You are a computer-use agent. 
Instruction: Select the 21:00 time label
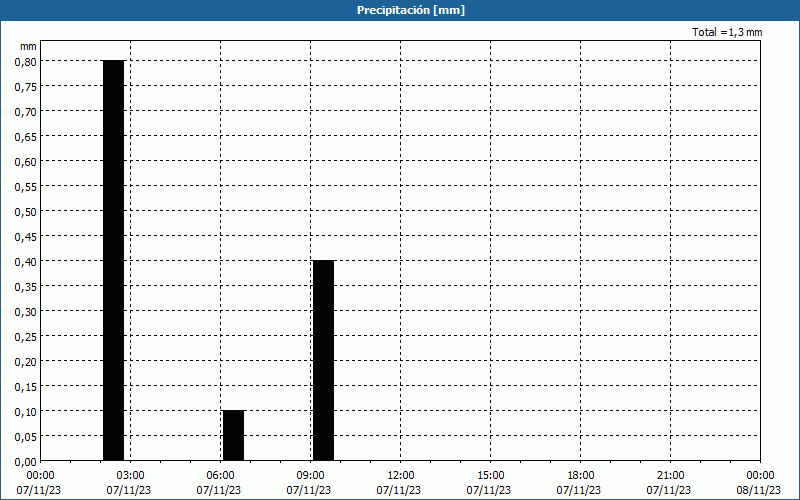(670, 476)
